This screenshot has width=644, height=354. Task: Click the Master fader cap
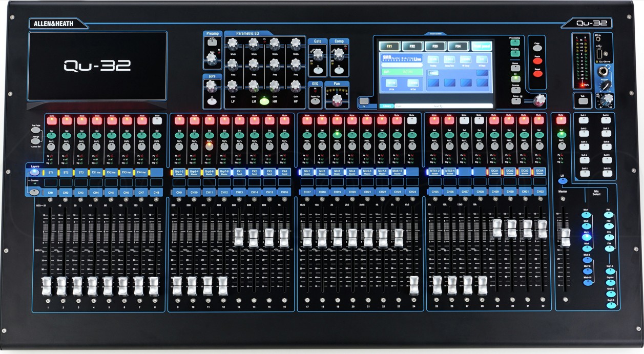tap(565, 237)
